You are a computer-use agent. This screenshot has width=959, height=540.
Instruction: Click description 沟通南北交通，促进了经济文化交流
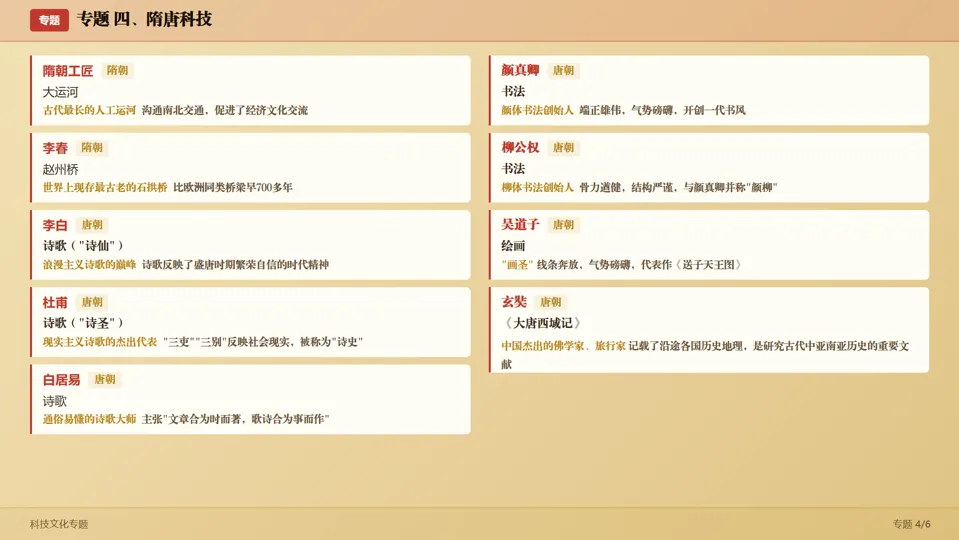click(x=225, y=110)
